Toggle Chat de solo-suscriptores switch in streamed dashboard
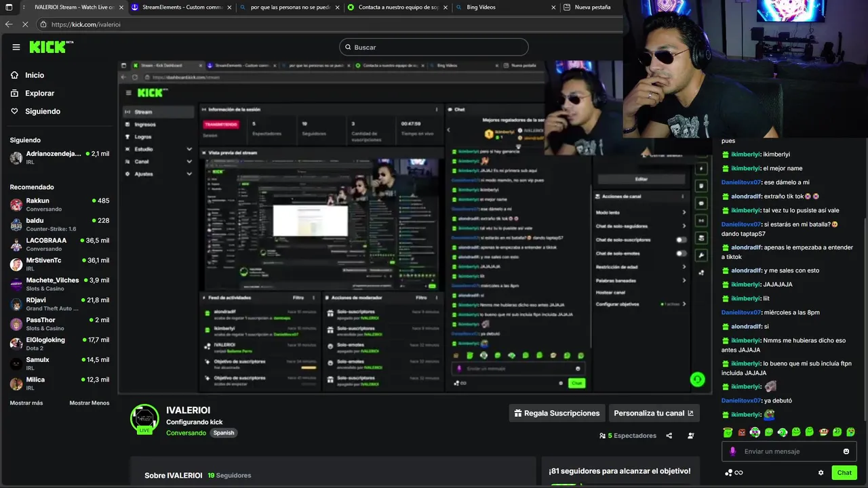The image size is (868, 488). point(681,240)
